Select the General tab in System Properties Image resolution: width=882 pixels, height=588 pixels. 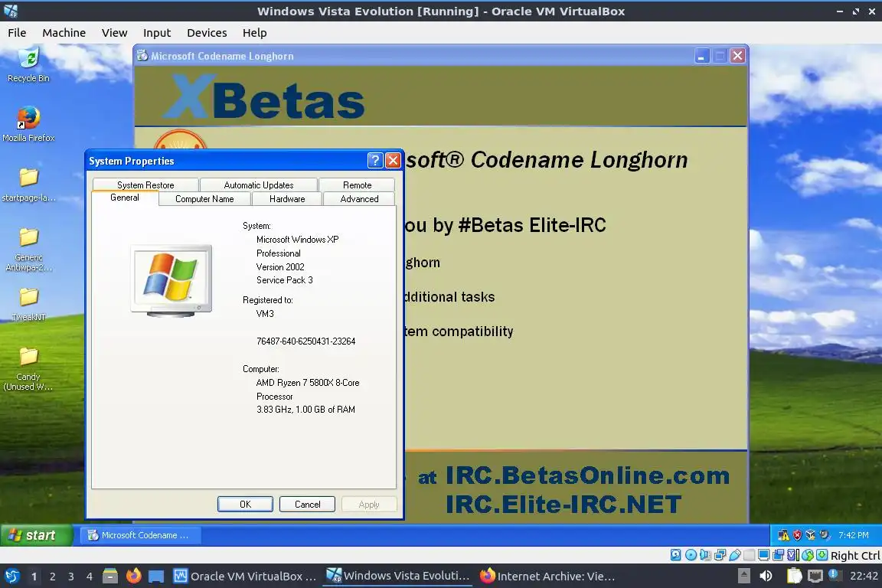tap(125, 198)
